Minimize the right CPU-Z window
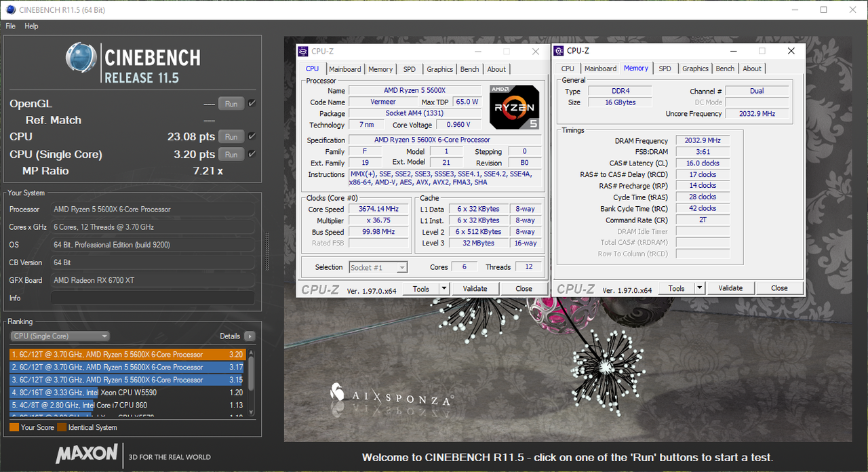868x472 pixels. (x=732, y=51)
